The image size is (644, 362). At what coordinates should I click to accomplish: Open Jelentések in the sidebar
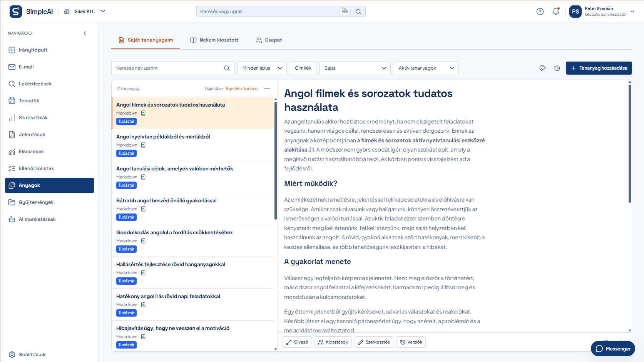tap(49, 135)
